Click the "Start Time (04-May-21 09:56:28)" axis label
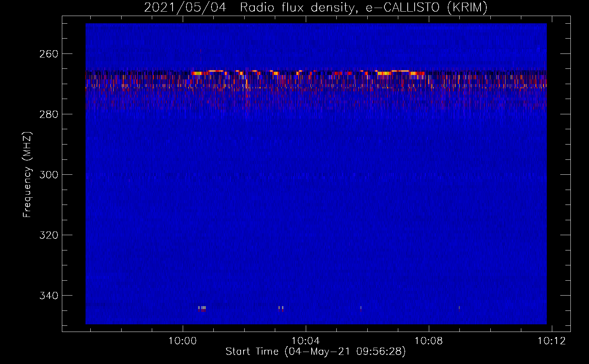Image resolution: width=589 pixels, height=364 pixels. [316, 352]
